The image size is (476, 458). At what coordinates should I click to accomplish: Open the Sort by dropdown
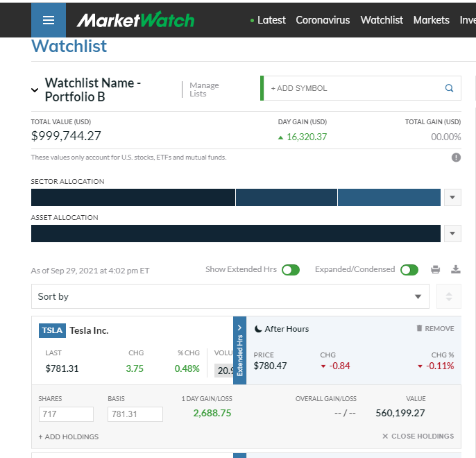pos(230,296)
